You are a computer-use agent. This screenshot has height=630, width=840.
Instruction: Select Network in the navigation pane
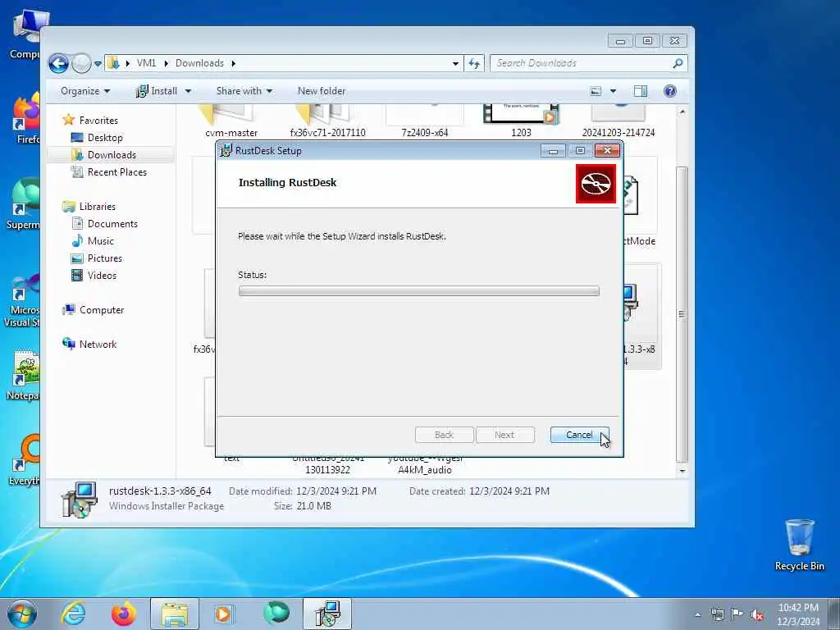89,344
